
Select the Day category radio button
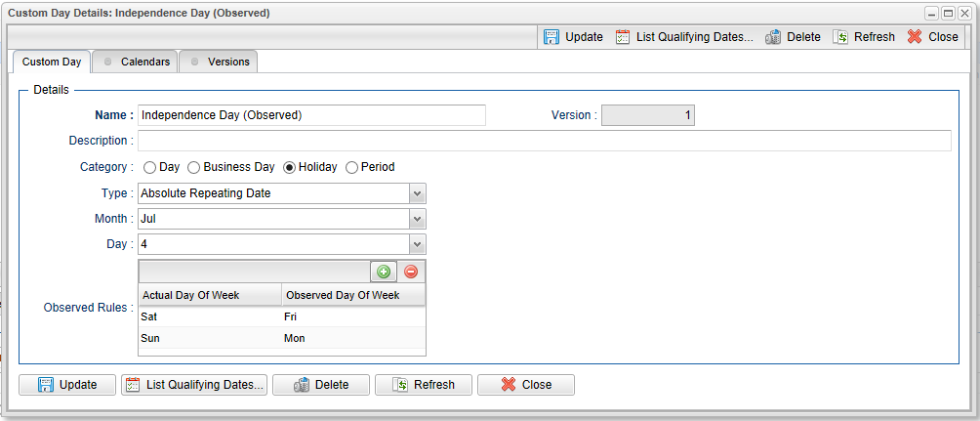[149, 167]
